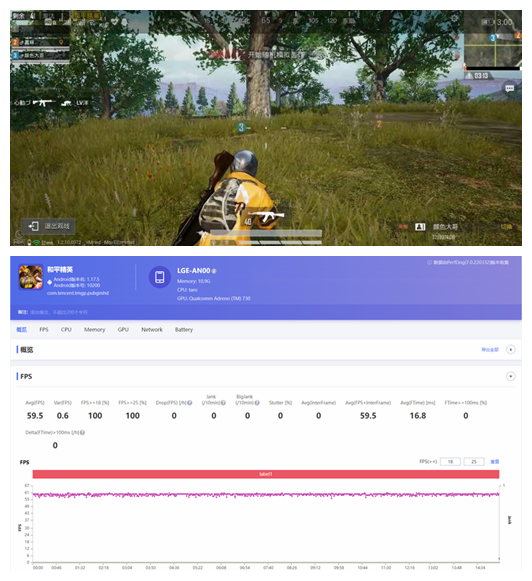Switch to the Memory tab

click(x=94, y=329)
